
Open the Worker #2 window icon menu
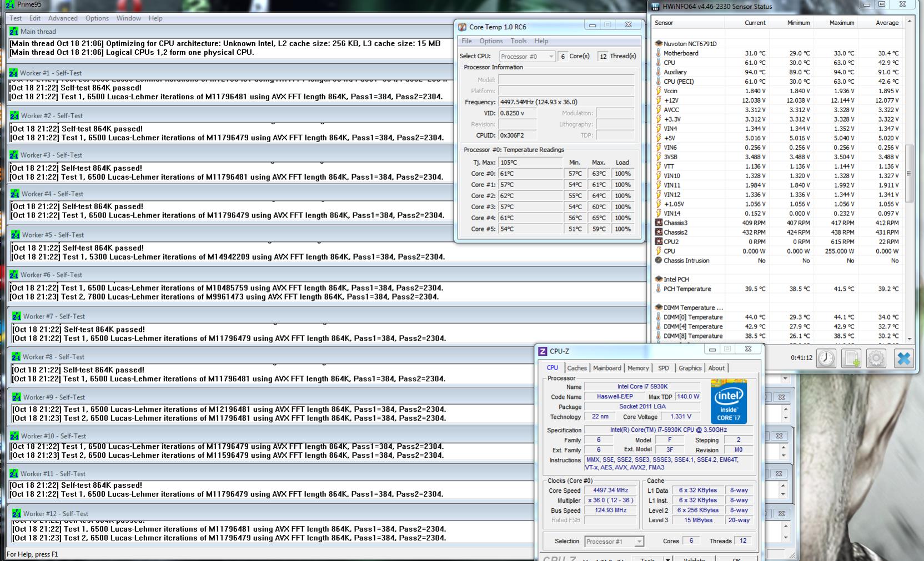pyautogui.click(x=14, y=115)
